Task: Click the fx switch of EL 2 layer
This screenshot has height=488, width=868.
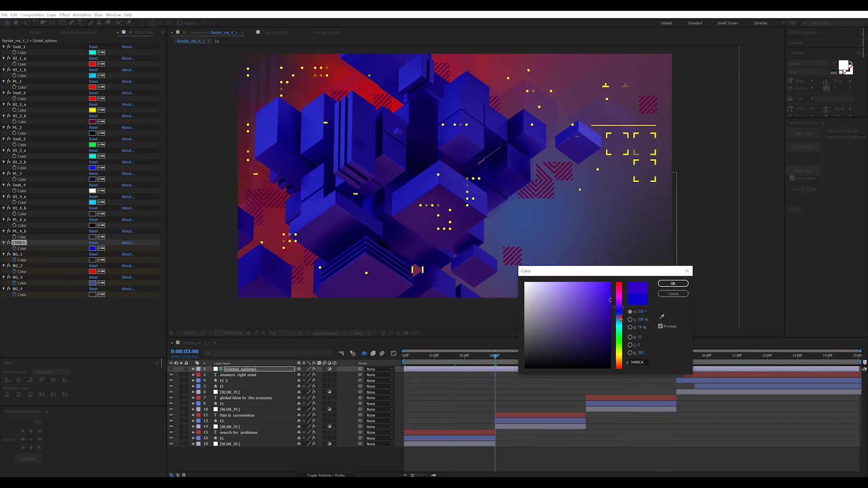Action: pyautogui.click(x=314, y=380)
